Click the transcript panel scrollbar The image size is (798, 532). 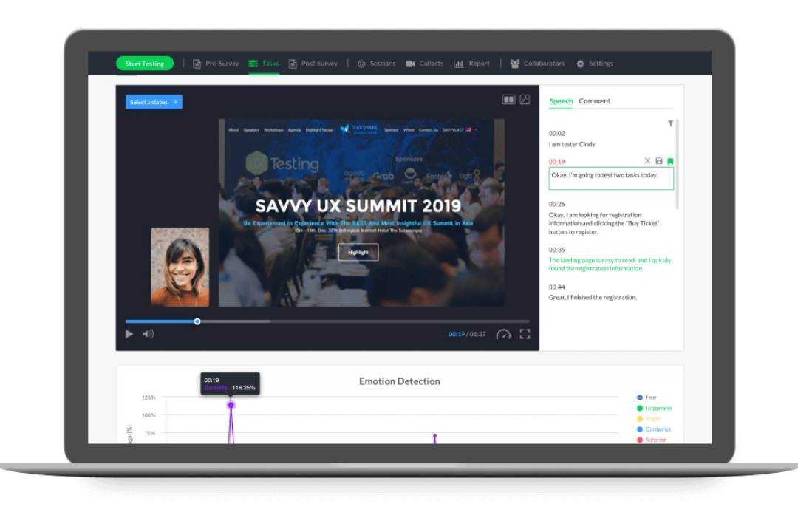coord(677,164)
